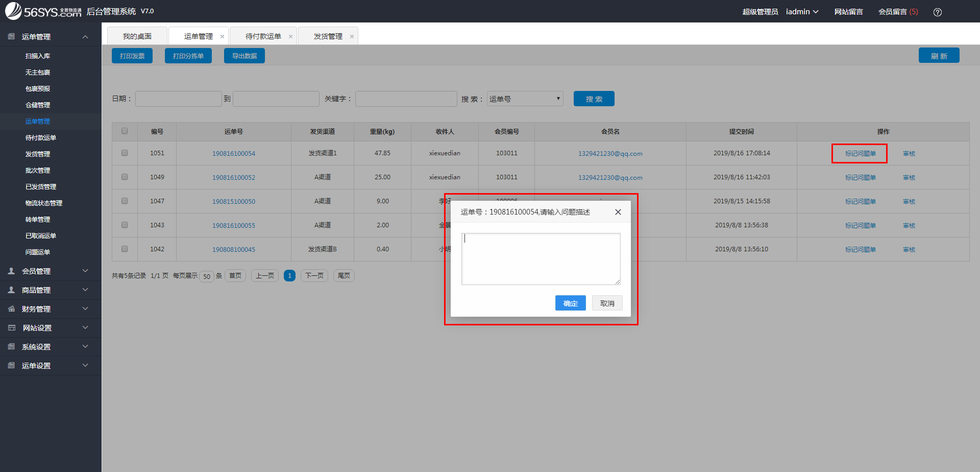Image resolution: width=980 pixels, height=472 pixels.
Task: Expand the 会员管理 sidebar section
Action: coord(85,271)
